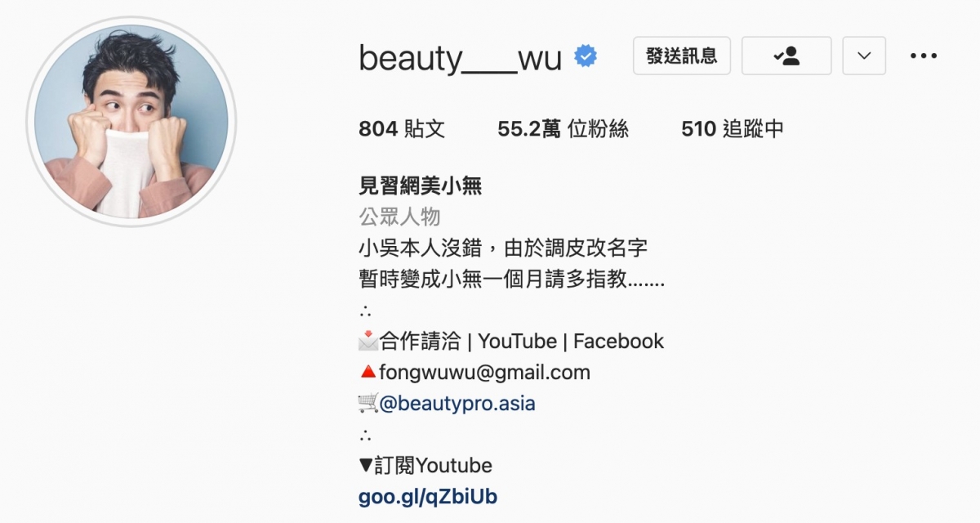Click the YouTube word in the bio
This screenshot has width=980, height=523.
518,341
